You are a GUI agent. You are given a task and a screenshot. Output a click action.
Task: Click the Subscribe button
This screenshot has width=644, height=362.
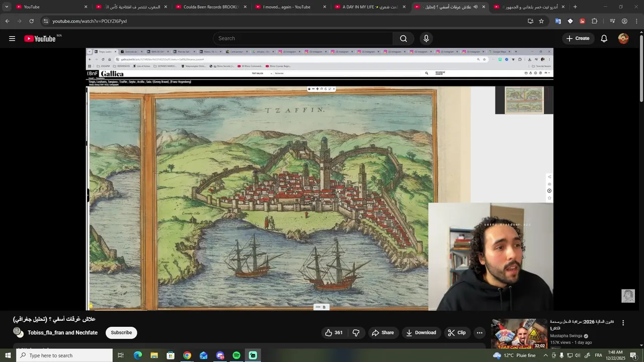click(121, 333)
